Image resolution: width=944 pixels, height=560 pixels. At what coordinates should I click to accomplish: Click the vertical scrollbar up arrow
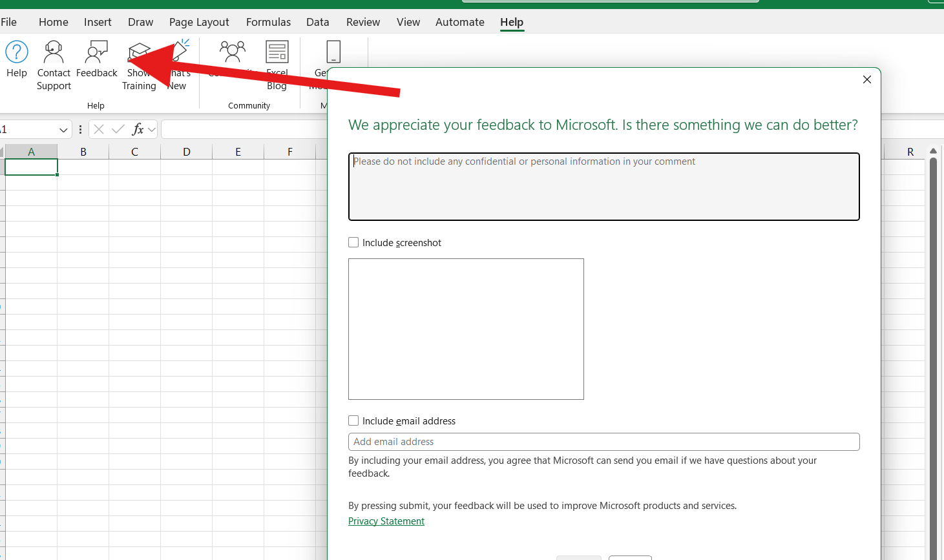coord(933,151)
